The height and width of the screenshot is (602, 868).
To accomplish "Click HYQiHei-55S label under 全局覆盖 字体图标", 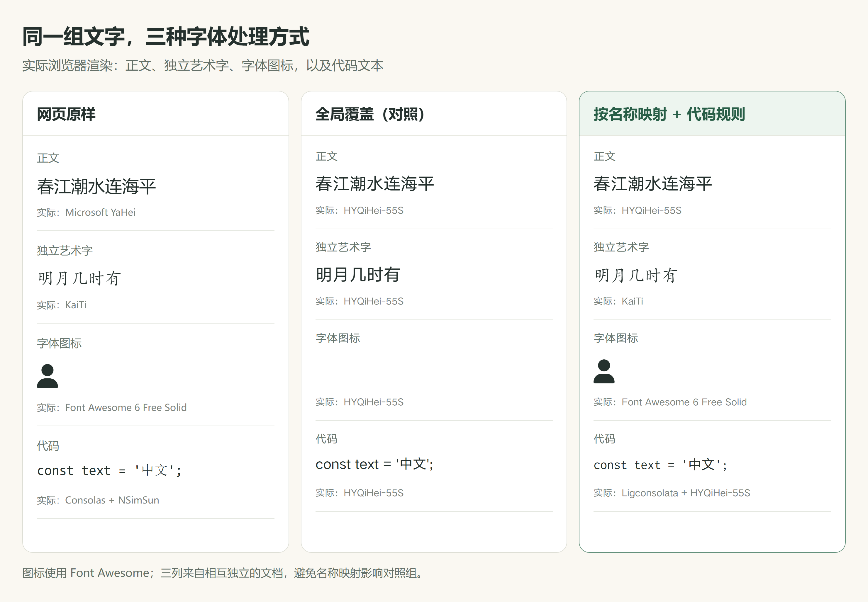I will click(360, 402).
